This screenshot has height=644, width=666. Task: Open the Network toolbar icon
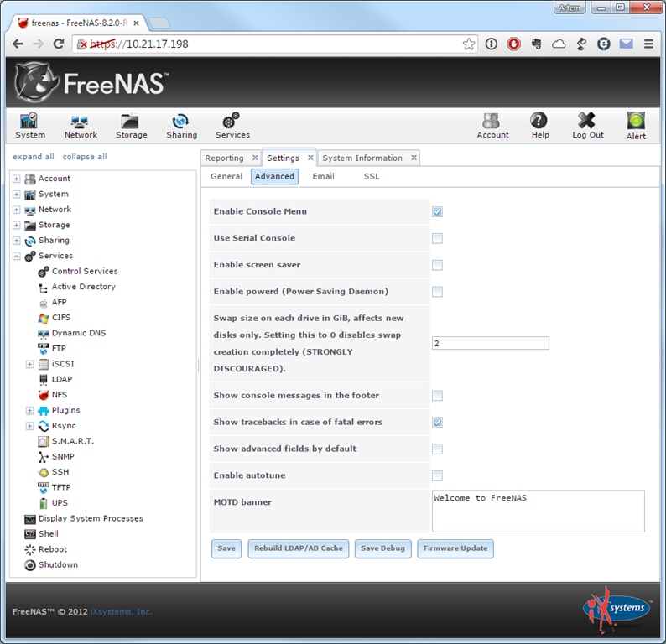pyautogui.click(x=81, y=126)
